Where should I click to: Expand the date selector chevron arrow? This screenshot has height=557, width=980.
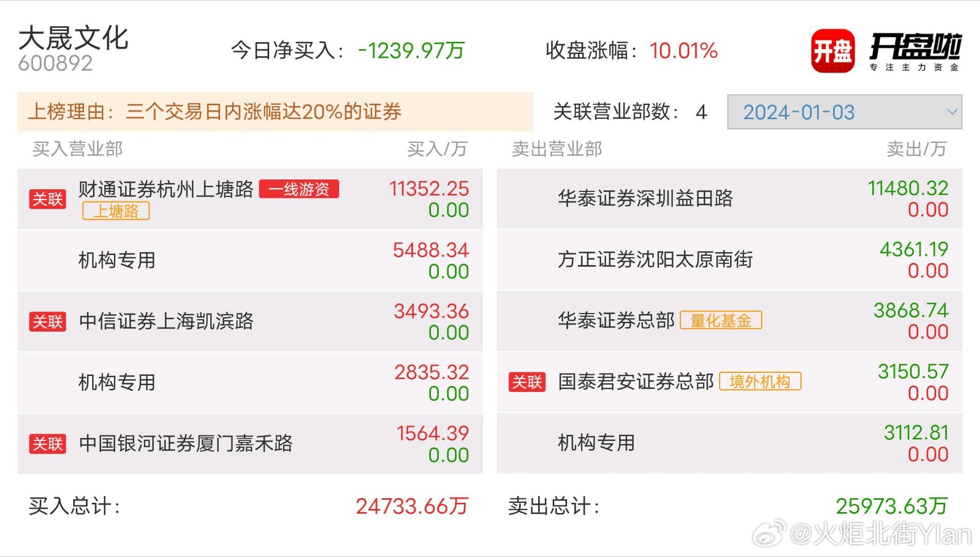[952, 112]
